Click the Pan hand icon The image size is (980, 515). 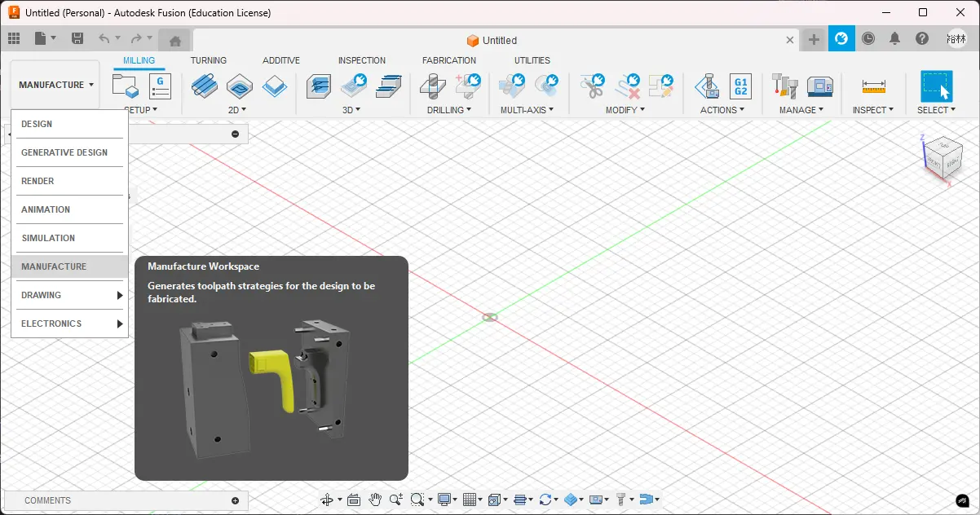tap(375, 500)
